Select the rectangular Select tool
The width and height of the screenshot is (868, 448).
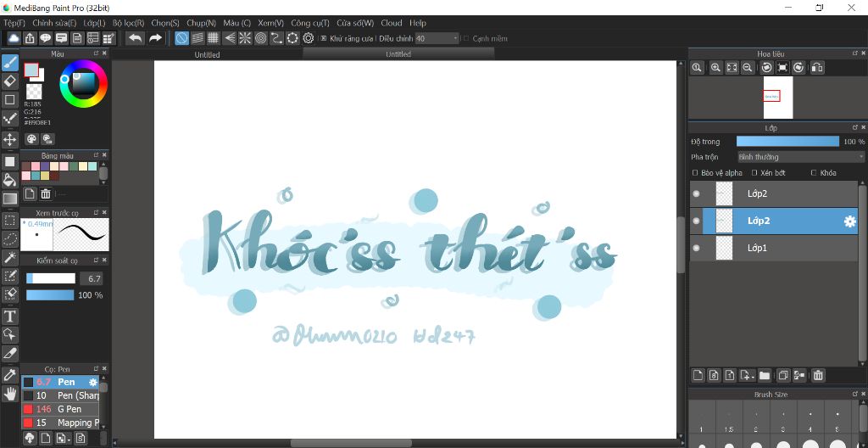(x=10, y=220)
